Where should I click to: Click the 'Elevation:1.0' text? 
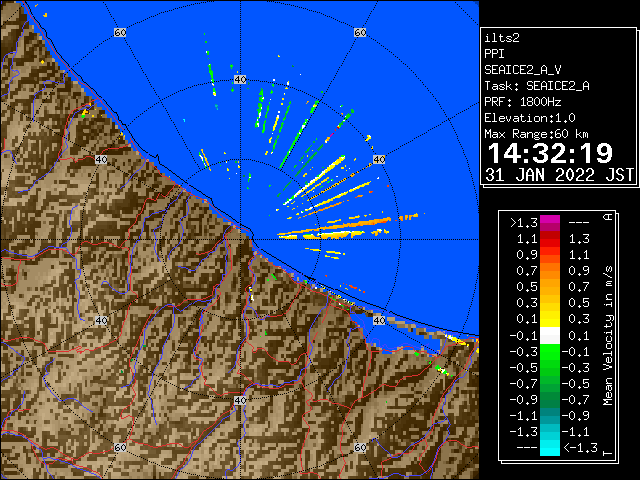530,118
